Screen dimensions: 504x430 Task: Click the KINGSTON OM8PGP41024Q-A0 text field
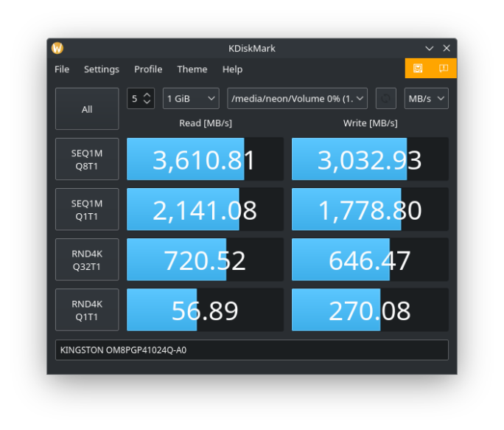[x=251, y=350]
